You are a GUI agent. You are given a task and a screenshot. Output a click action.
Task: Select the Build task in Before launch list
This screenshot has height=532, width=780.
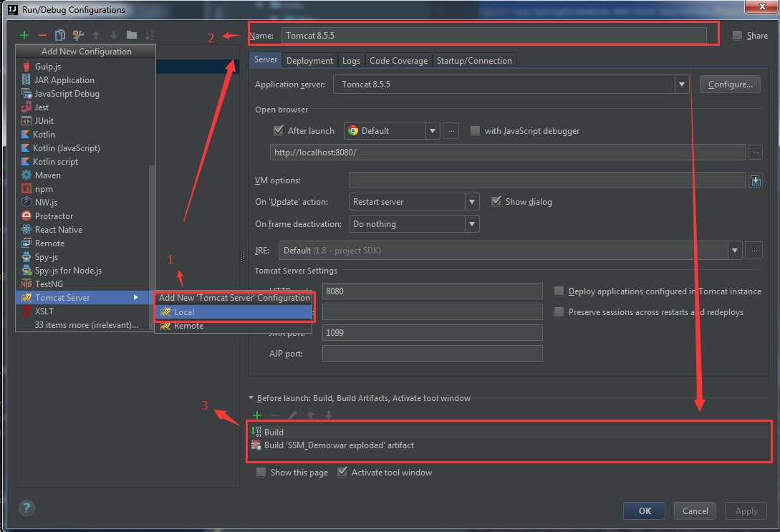pyautogui.click(x=509, y=432)
